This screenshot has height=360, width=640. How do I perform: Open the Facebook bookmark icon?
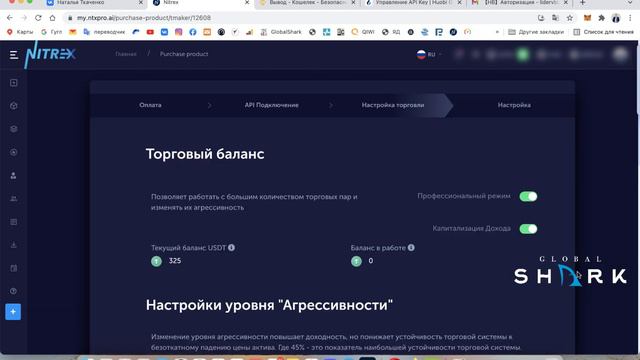193,32
